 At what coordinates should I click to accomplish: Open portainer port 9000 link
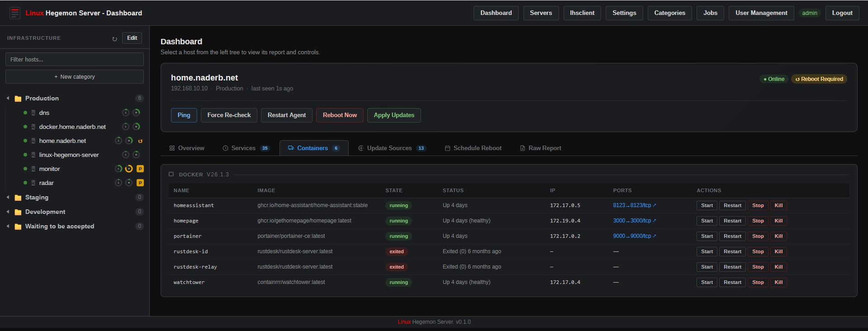[x=634, y=236]
